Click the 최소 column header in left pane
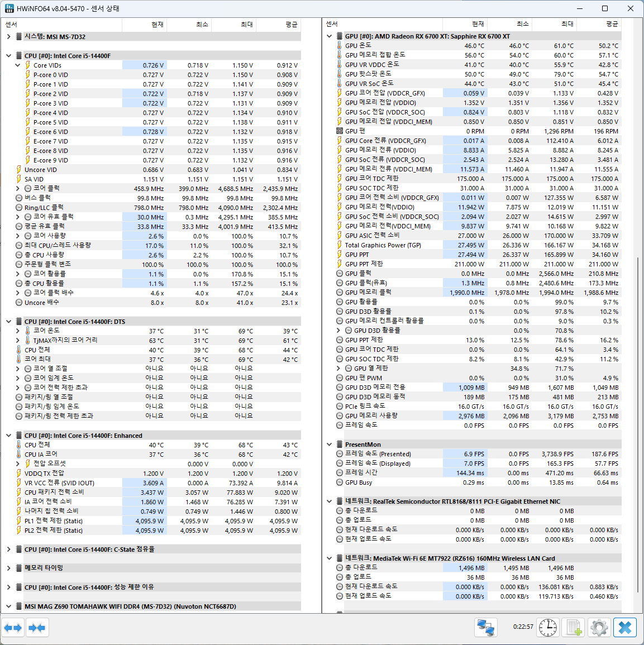Image resolution: width=644 pixels, height=645 pixels. click(189, 25)
